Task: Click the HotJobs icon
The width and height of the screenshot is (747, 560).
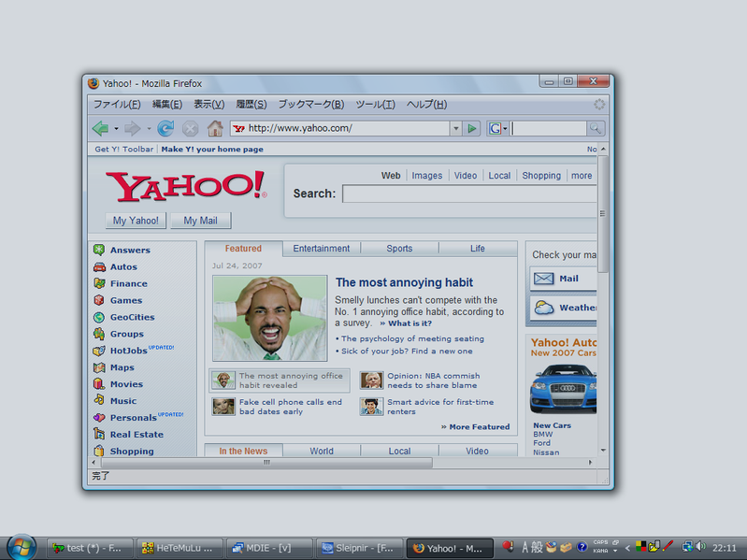Action: (99, 351)
